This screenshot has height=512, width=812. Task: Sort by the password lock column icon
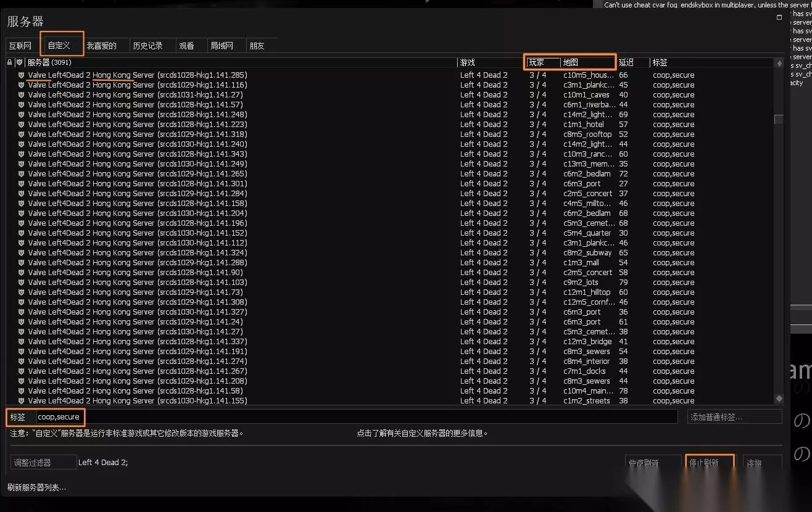tap(9, 62)
